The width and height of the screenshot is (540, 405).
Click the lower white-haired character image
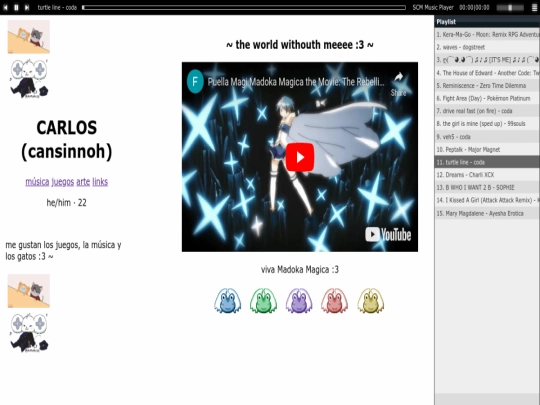(x=29, y=333)
